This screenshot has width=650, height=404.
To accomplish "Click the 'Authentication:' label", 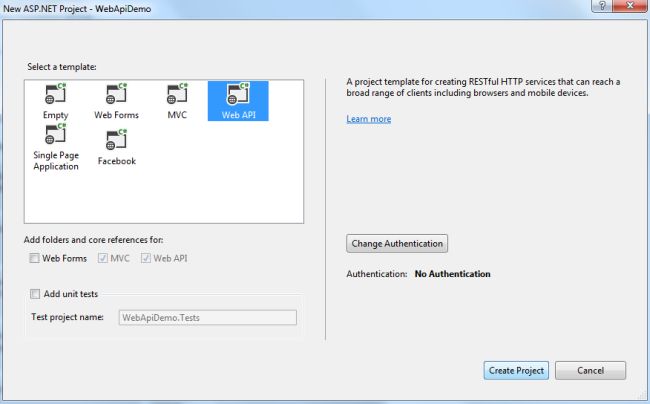I will pos(377,274).
